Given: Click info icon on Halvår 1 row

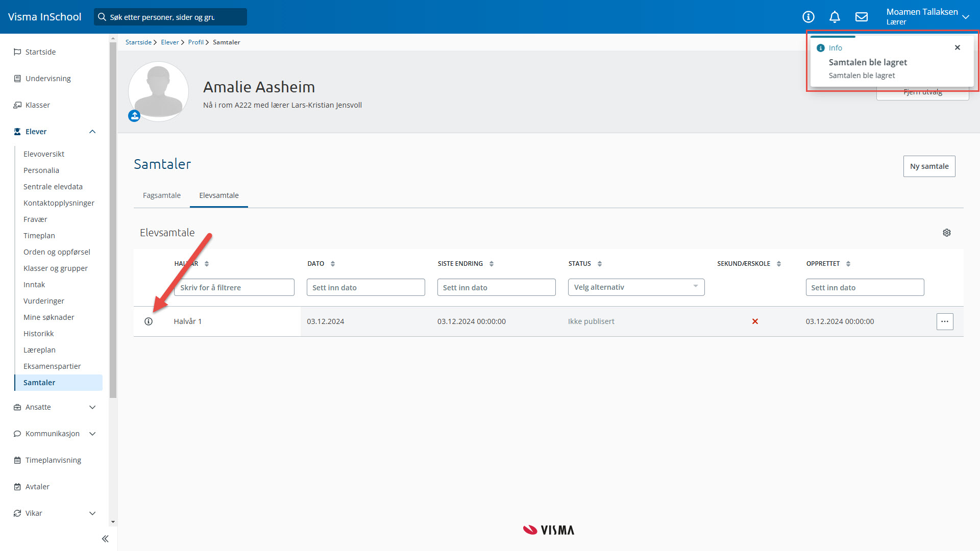Looking at the screenshot, I should click(149, 321).
